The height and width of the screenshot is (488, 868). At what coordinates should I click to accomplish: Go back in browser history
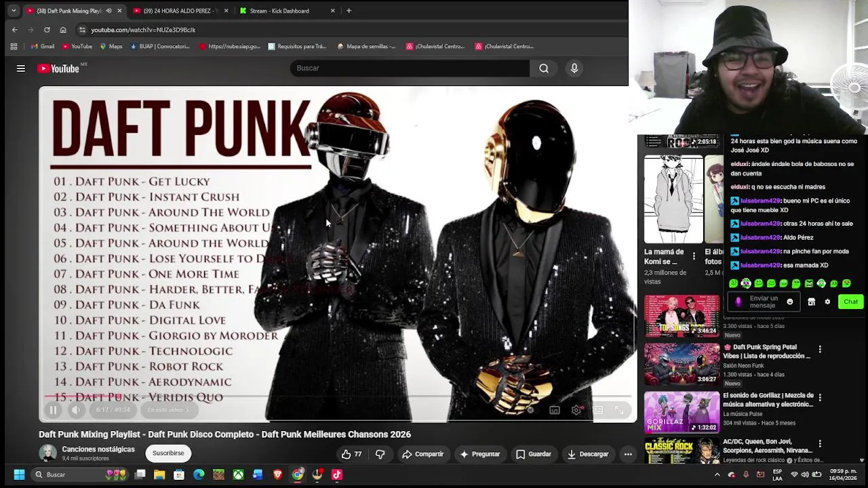14,30
